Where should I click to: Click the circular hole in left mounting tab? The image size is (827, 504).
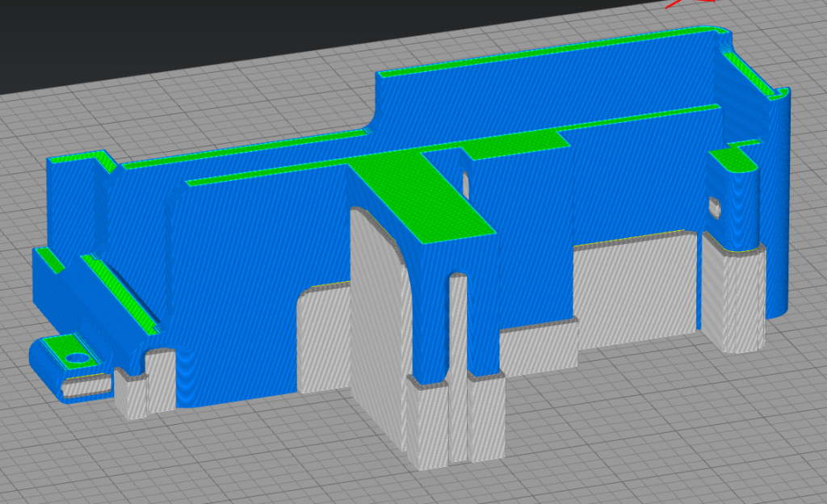click(x=78, y=357)
